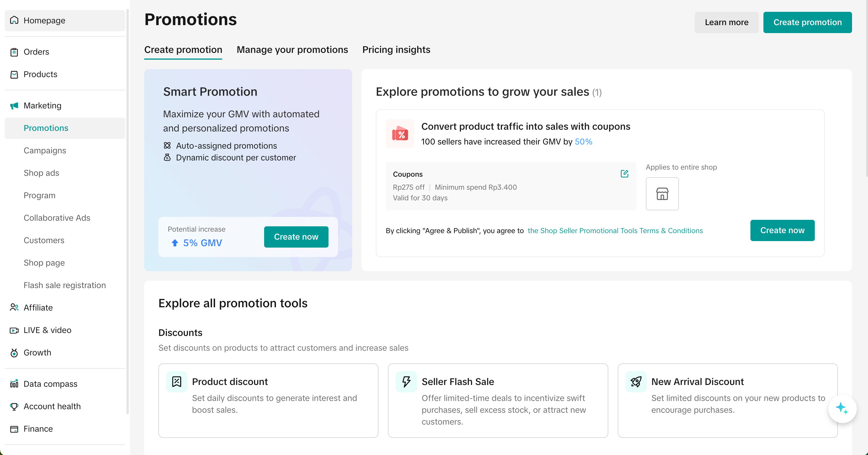Click the Seller Flash Sale lightning icon
Screen dimensions: 868x455
(406, 381)
